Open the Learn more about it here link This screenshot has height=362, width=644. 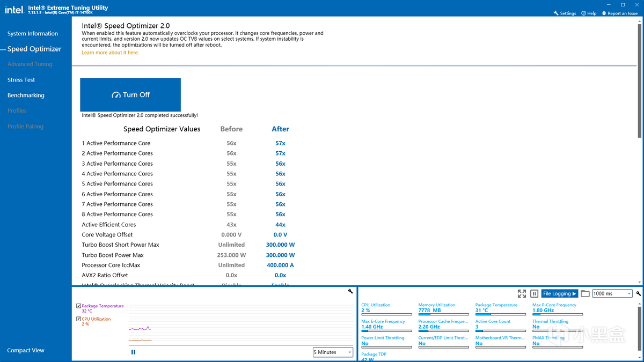click(x=110, y=53)
